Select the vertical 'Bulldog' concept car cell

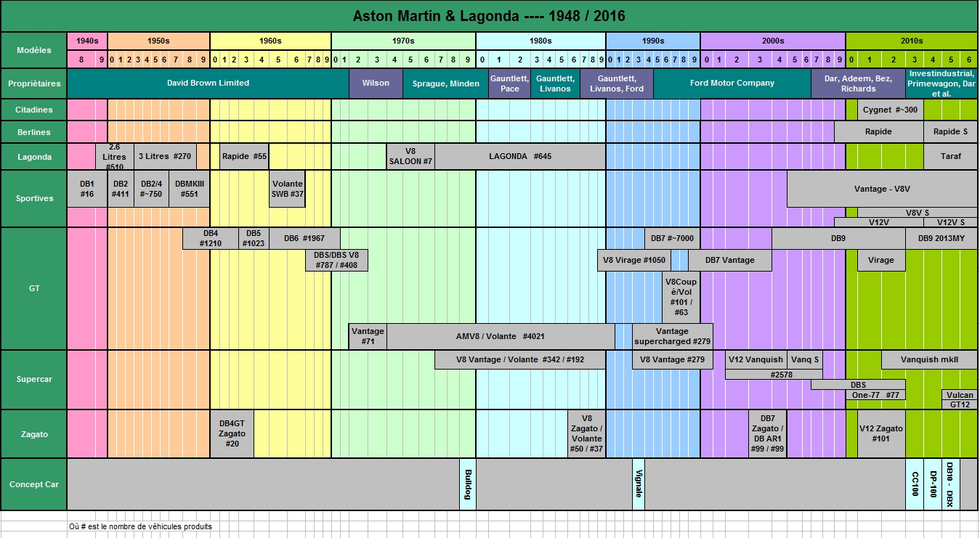468,484
